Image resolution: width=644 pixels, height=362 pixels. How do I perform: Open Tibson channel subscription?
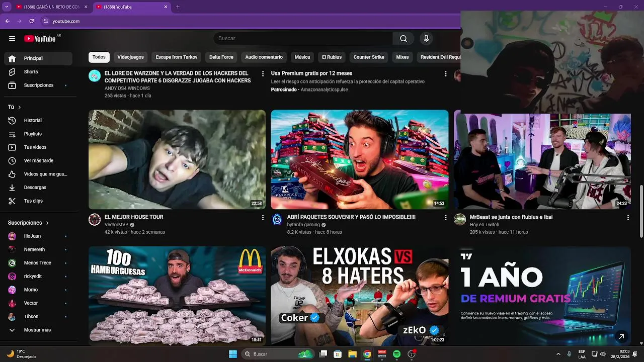coord(38,317)
